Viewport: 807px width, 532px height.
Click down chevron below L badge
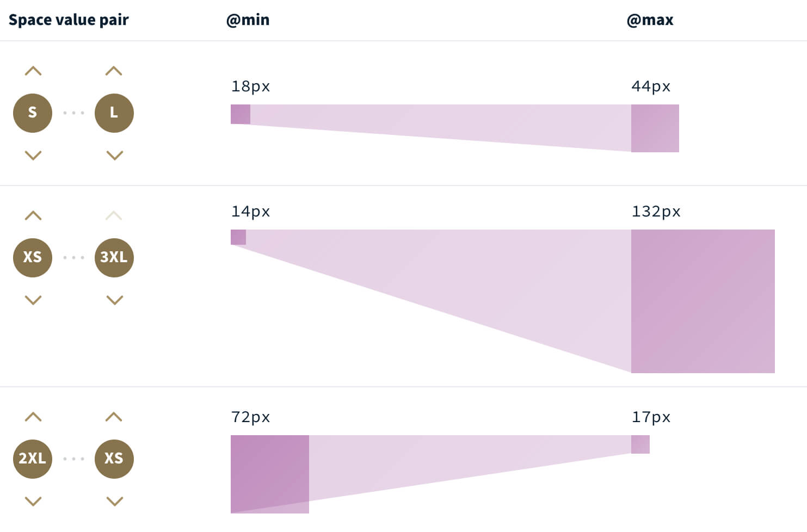click(x=114, y=156)
